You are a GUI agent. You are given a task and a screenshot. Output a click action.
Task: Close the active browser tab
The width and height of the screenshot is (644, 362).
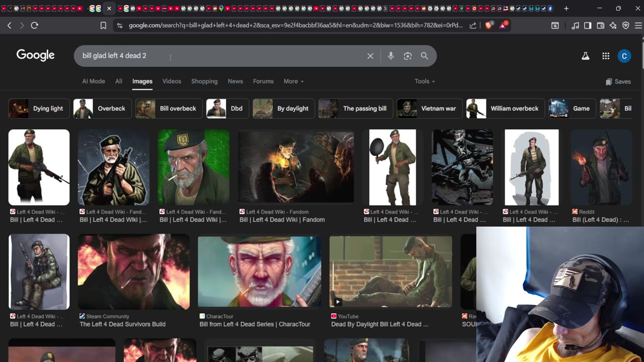109,9
